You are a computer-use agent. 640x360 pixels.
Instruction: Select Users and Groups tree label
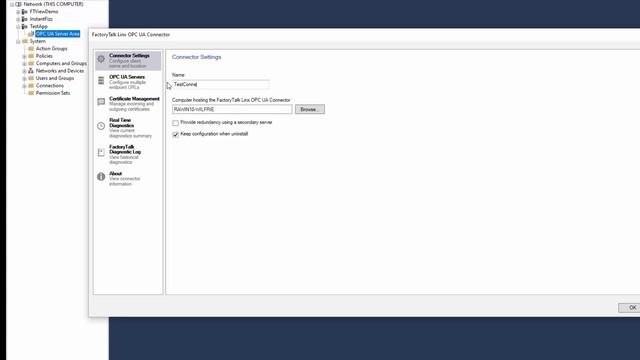click(x=55, y=78)
